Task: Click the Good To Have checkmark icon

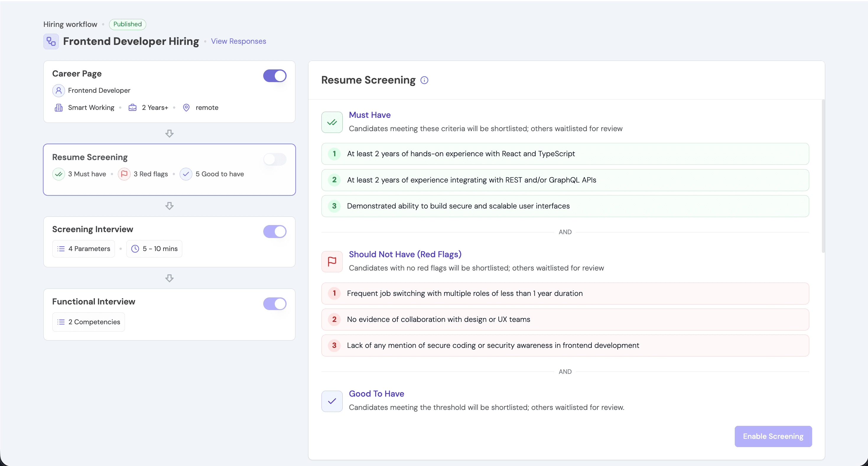Action: [331, 401]
